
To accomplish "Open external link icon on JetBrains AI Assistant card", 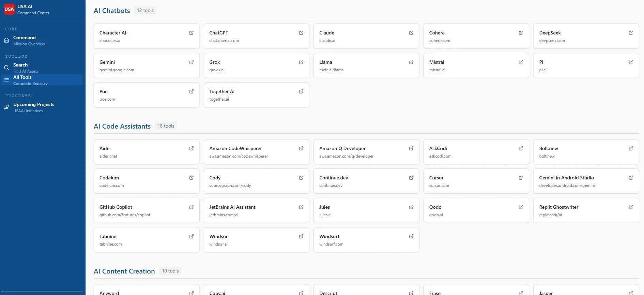I will click(301, 207).
